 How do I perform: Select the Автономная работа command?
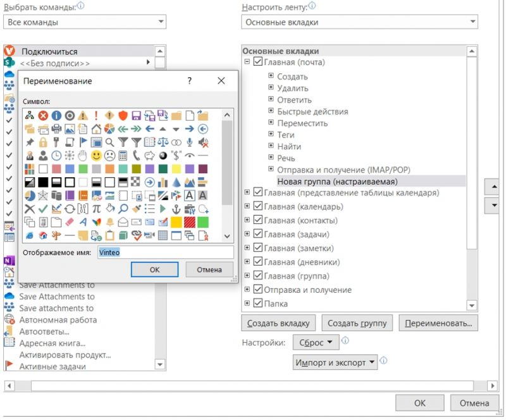[x=58, y=320]
